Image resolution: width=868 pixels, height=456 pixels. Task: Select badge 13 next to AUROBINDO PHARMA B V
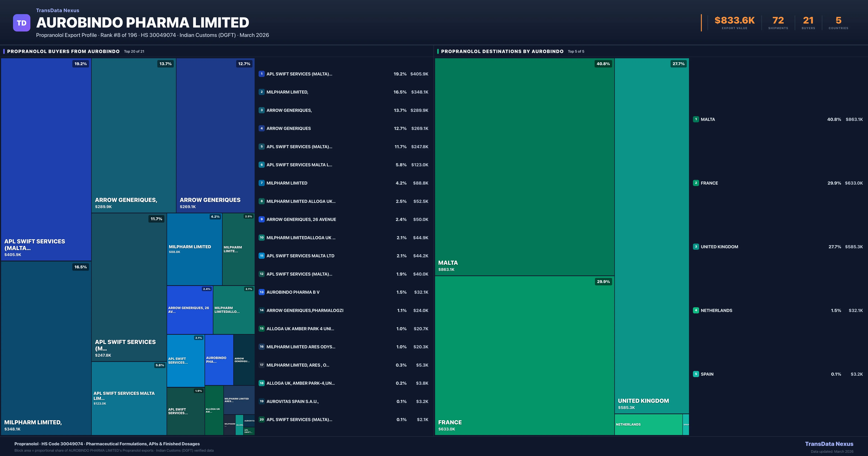(x=262, y=292)
